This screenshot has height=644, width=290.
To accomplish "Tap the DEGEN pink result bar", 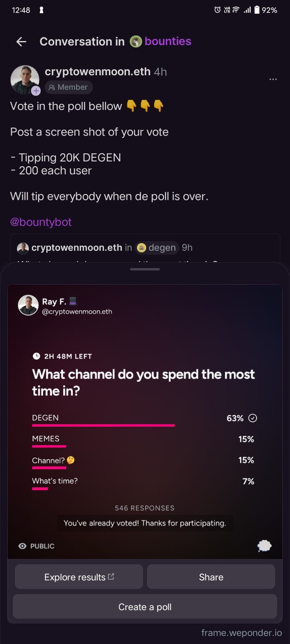I will 104,425.
